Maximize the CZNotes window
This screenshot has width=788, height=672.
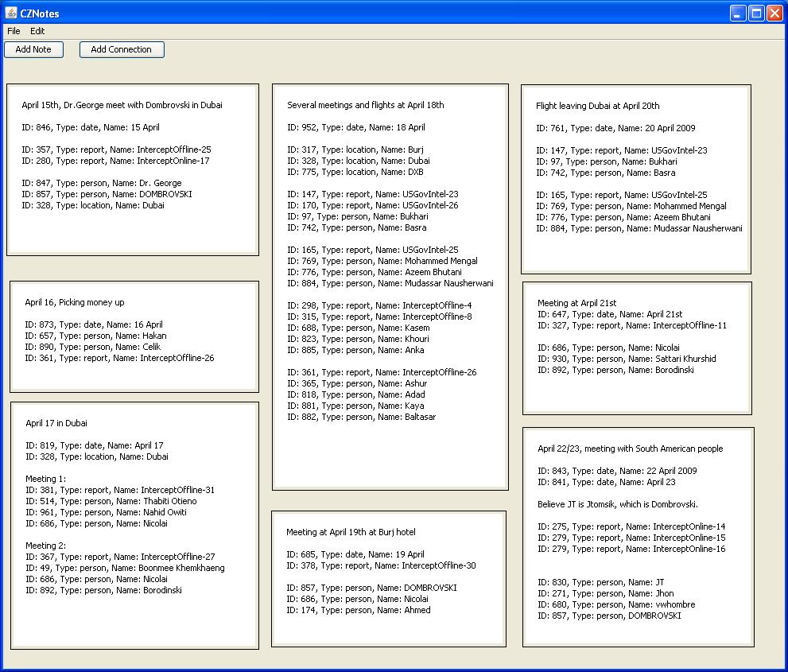[756, 13]
